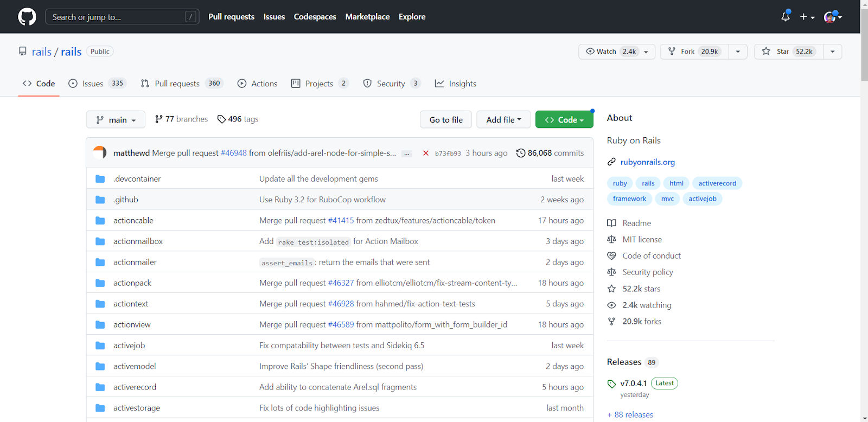Image resolution: width=868 pixels, height=422 pixels.
Task: Focus the Search or jump to field
Action: click(x=122, y=17)
